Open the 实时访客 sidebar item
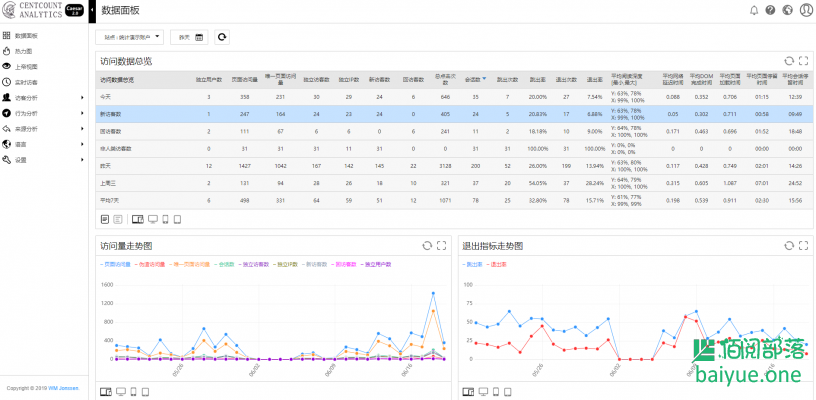 tap(44, 82)
